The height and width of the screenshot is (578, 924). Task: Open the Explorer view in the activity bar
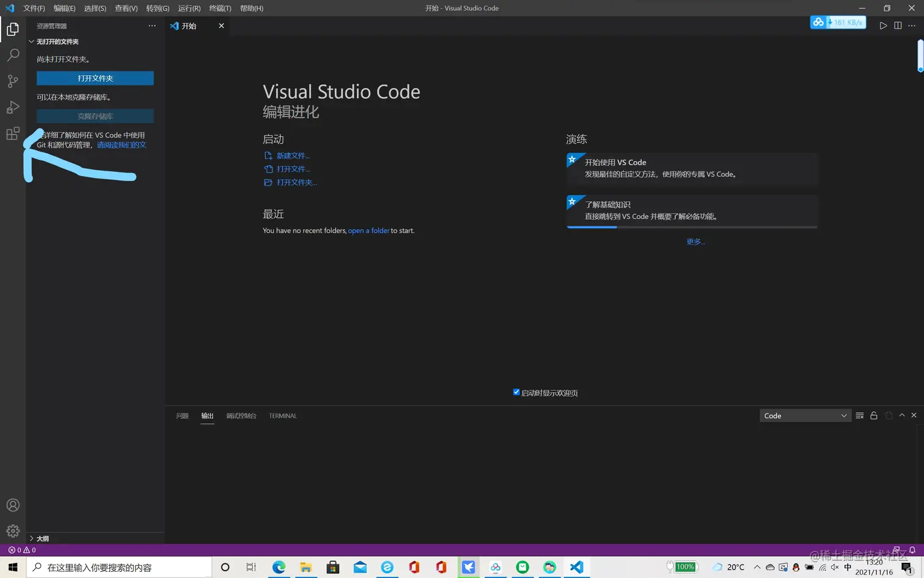(13, 29)
